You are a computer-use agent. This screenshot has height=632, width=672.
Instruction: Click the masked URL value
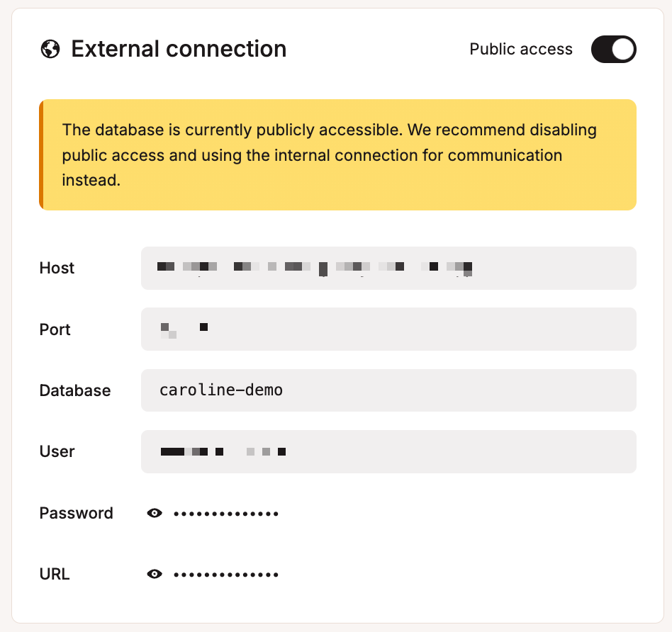225,574
